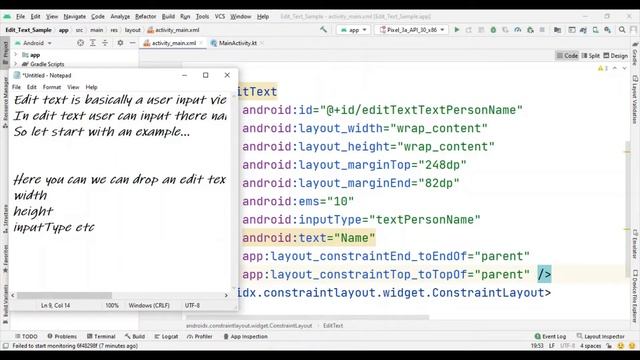Click the "inputType etc" line in Notepad
Image resolution: width=640 pixels, height=360 pixels.
(x=54, y=227)
